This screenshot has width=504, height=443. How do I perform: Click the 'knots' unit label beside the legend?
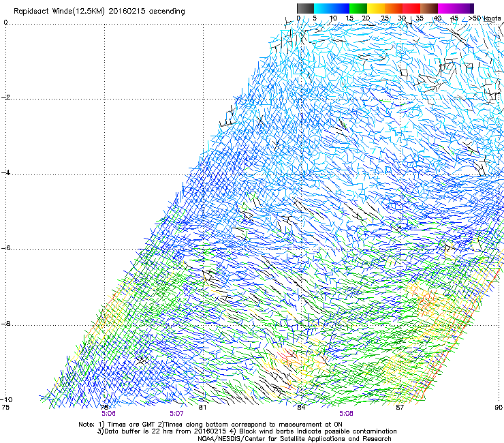click(x=492, y=18)
